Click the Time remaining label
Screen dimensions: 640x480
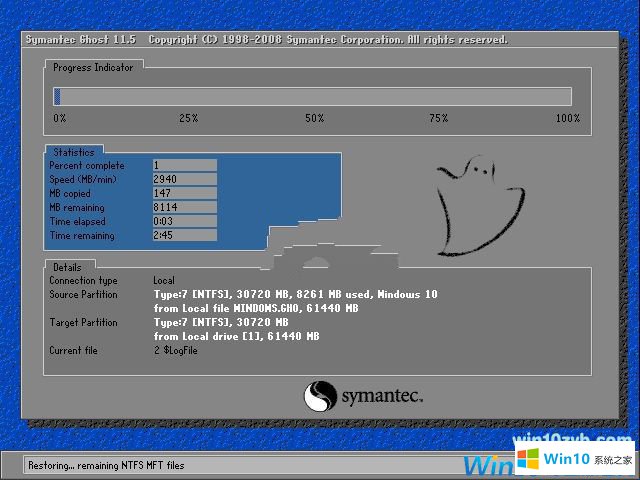click(82, 236)
